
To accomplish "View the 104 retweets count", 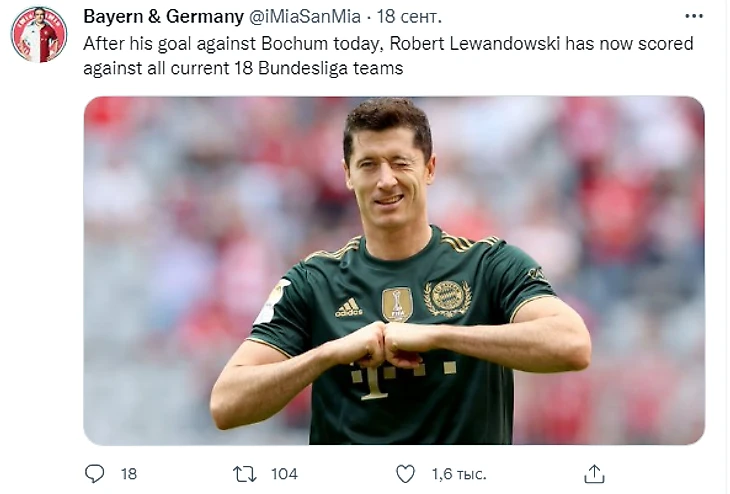I will coord(284,474).
